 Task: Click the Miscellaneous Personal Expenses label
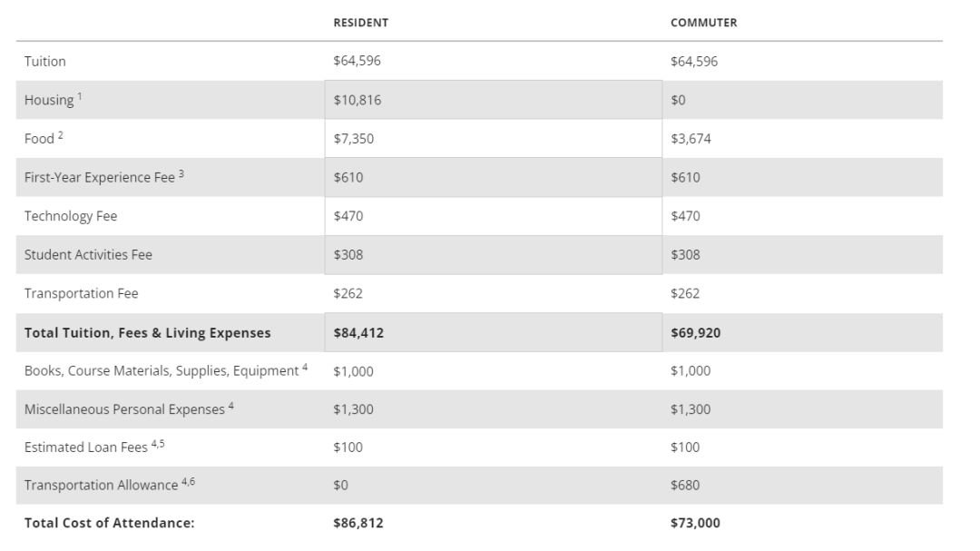pyautogui.click(x=124, y=409)
